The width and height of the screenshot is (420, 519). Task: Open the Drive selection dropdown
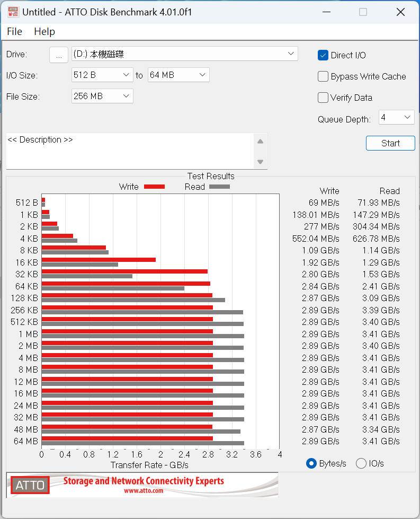(x=185, y=54)
